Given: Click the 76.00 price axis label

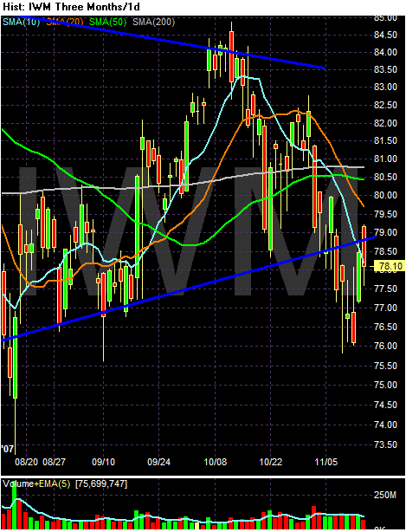Looking at the screenshot, I should click(387, 346).
